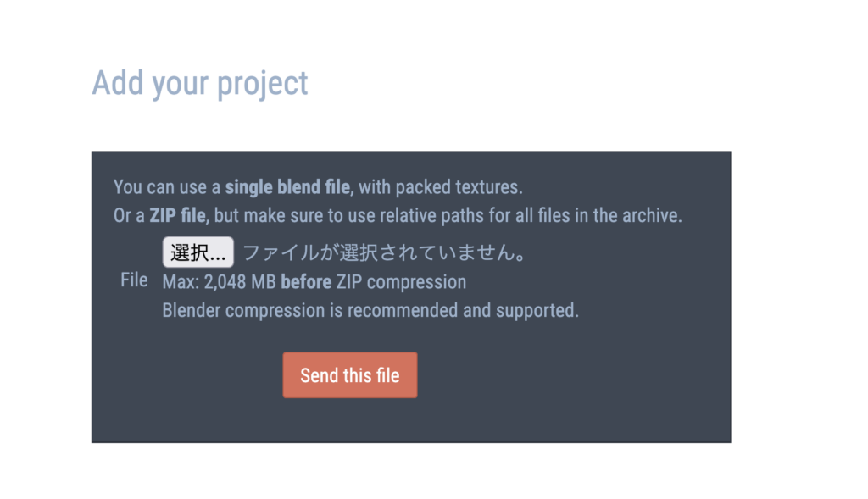This screenshot has height=499, width=868.
Task: Select the File field label
Action: pyautogui.click(x=134, y=280)
